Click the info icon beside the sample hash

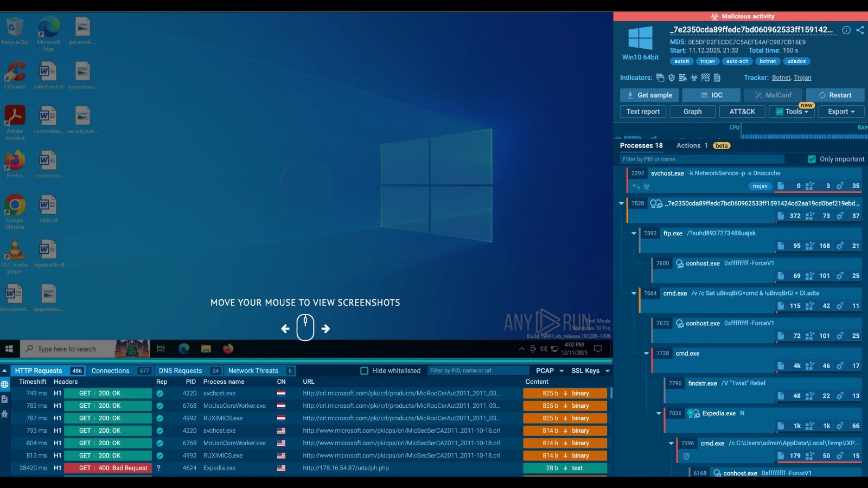[846, 30]
